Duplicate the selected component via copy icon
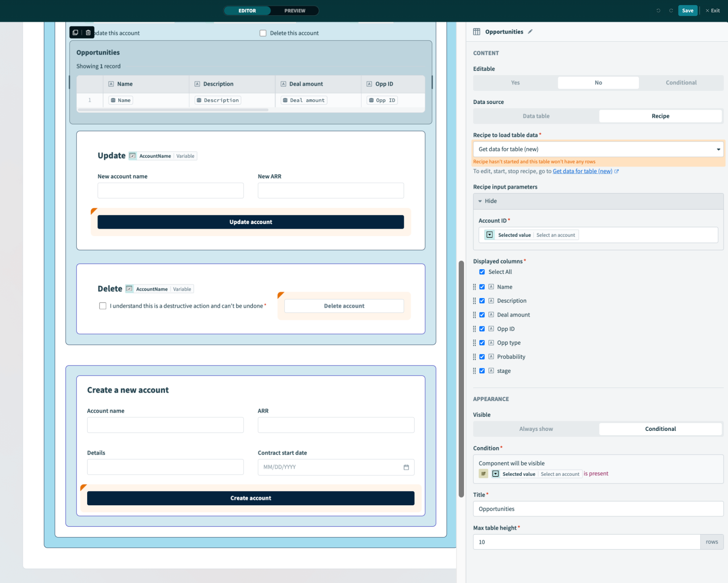The image size is (728, 583). pyautogui.click(x=75, y=32)
